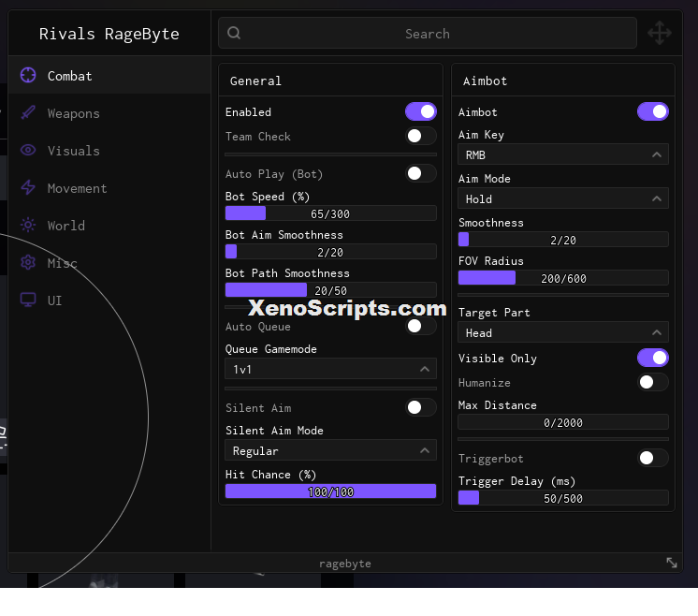Image resolution: width=698 pixels, height=616 pixels.
Task: Disable the General Enabled toggle
Action: 421,111
